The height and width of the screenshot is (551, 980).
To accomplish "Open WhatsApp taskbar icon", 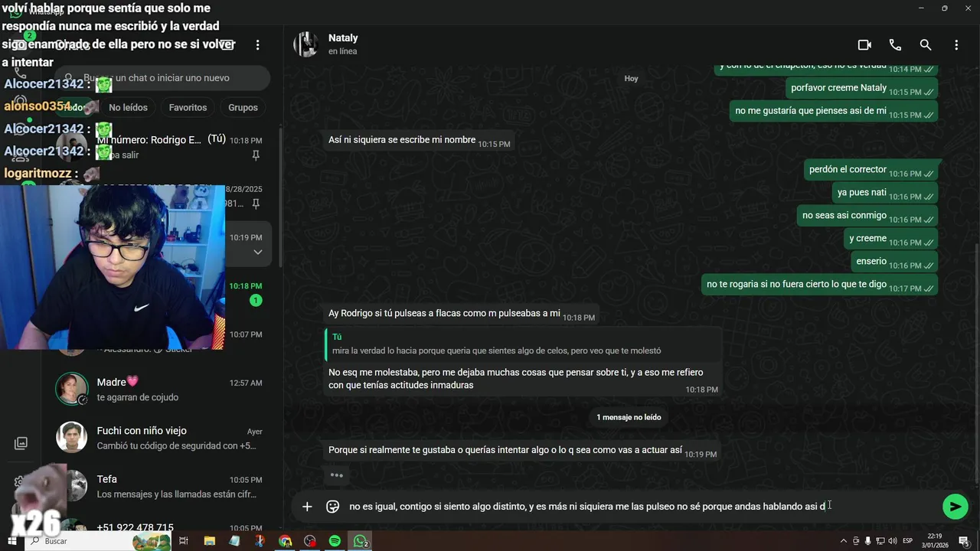I will [x=360, y=541].
